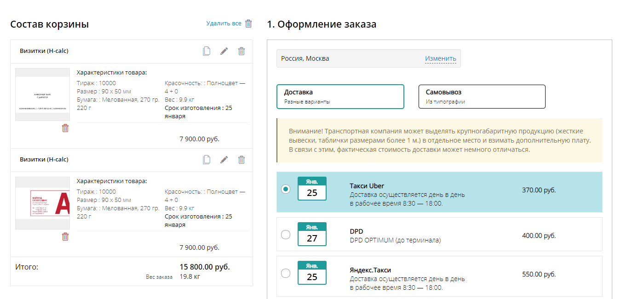Switch to Доставка tab
The height and width of the screenshot is (299, 644).
(340, 97)
